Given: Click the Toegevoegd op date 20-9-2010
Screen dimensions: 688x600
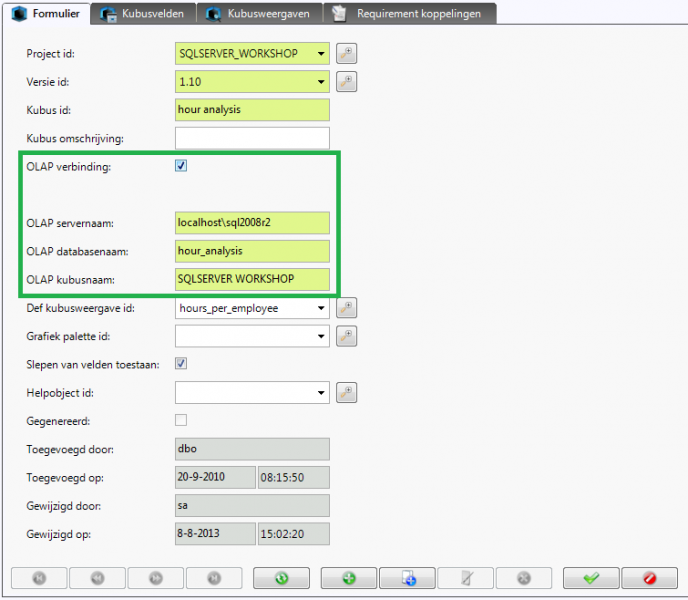Looking at the screenshot, I should [215, 477].
